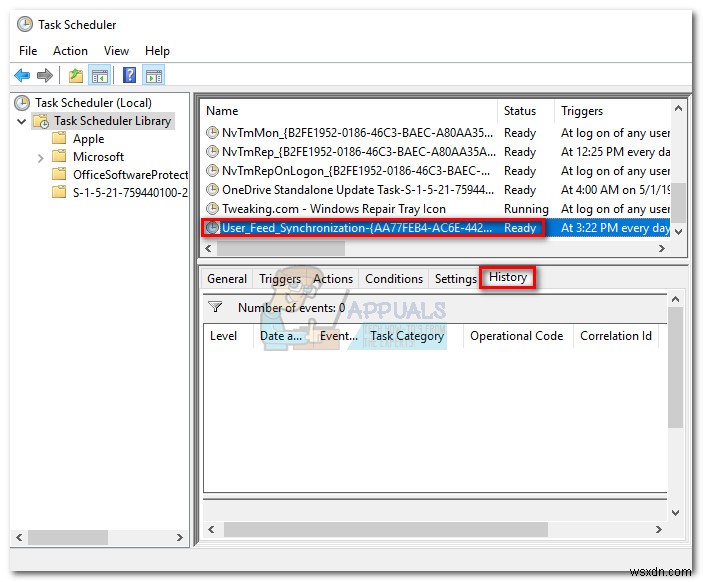Image resolution: width=703 pixels, height=582 pixels.
Task: Click the NvTmRep_ task clock icon
Action: pyautogui.click(x=212, y=152)
